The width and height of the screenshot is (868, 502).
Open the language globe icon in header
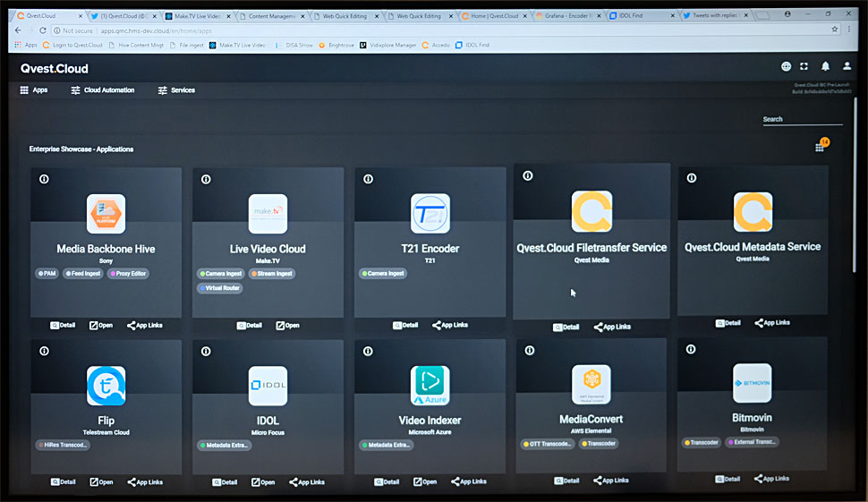point(786,66)
